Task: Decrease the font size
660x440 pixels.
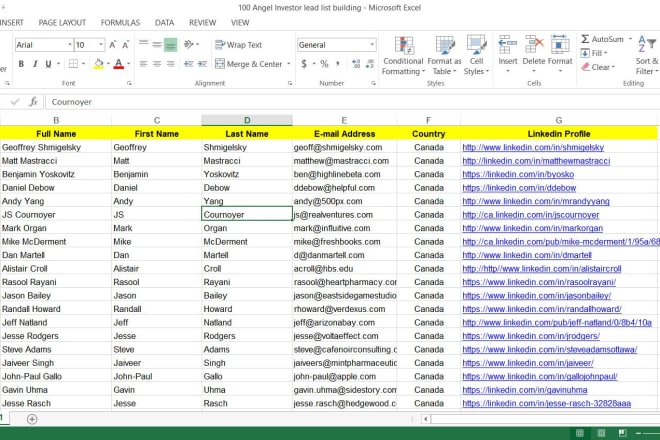Action: click(x=125, y=45)
